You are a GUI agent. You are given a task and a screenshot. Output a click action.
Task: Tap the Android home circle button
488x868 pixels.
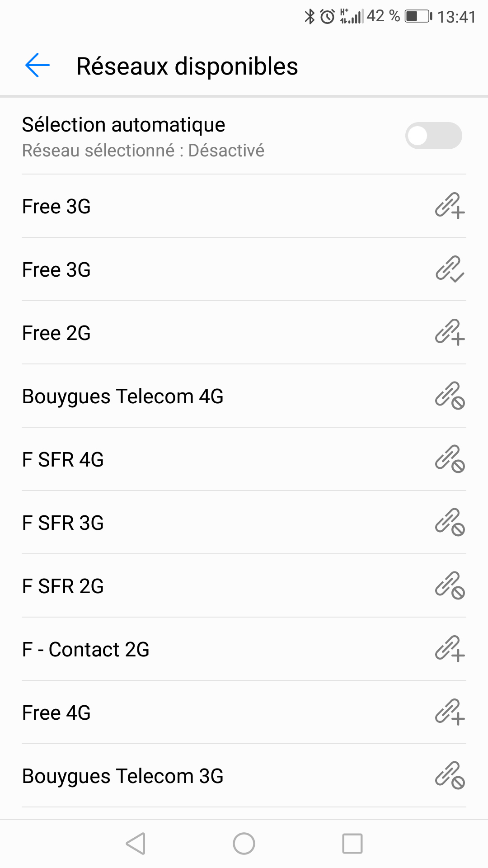tap(244, 844)
